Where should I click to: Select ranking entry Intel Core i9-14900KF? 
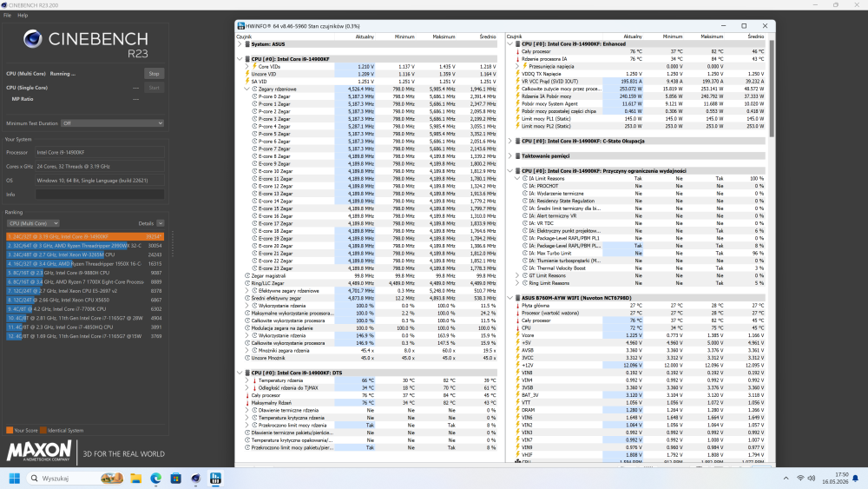(85, 236)
